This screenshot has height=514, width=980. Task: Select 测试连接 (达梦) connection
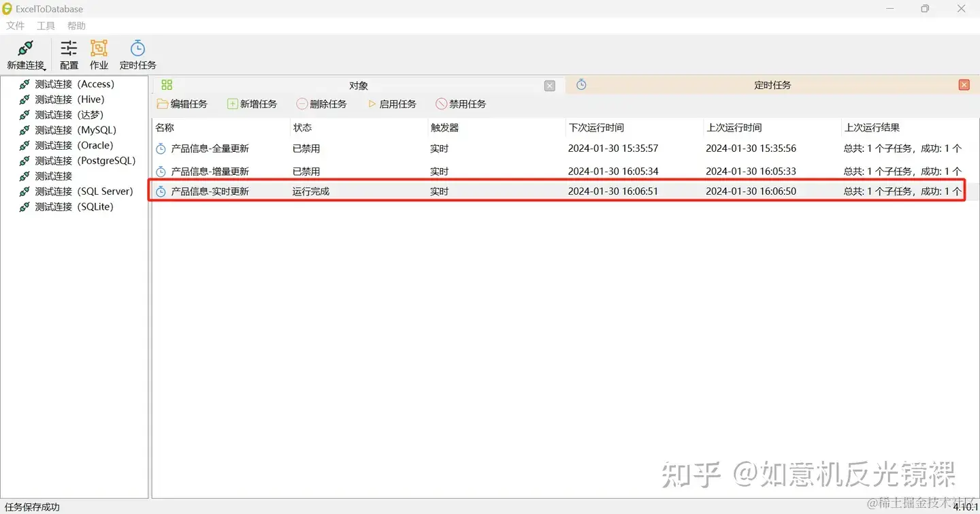pos(69,115)
